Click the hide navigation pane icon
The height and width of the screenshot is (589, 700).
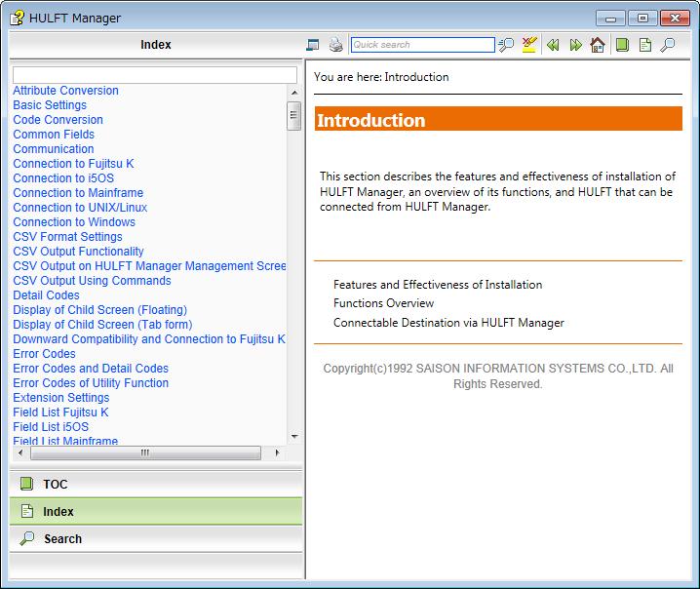[x=313, y=45]
